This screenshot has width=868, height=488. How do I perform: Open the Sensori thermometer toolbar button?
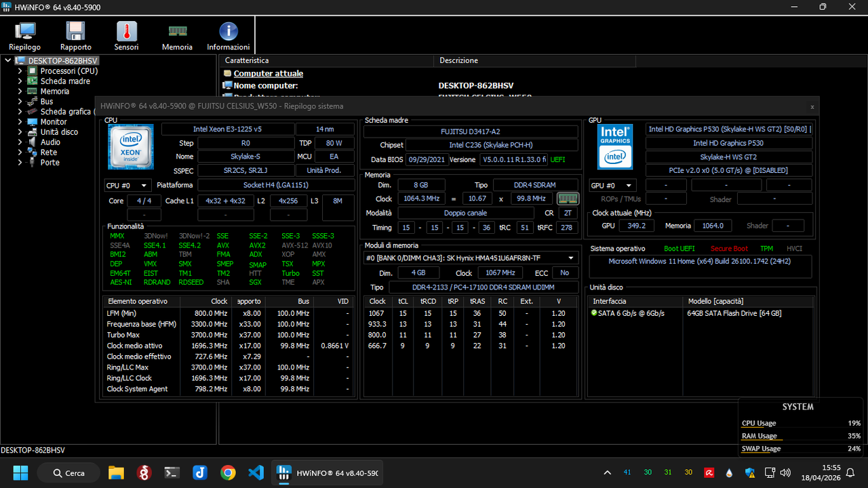(x=127, y=36)
